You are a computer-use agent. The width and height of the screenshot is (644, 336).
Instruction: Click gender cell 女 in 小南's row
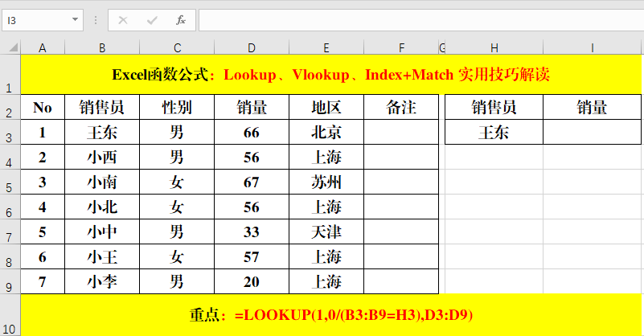(x=177, y=182)
